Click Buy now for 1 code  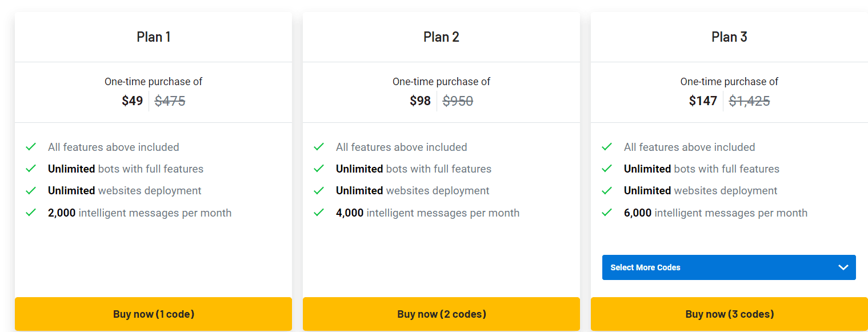[153, 314]
